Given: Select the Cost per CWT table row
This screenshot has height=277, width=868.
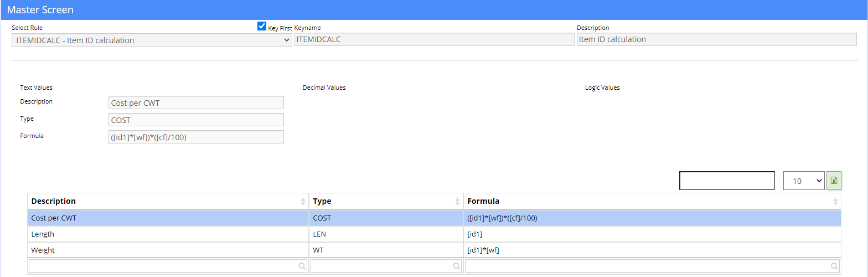Looking at the screenshot, I should (x=166, y=218).
